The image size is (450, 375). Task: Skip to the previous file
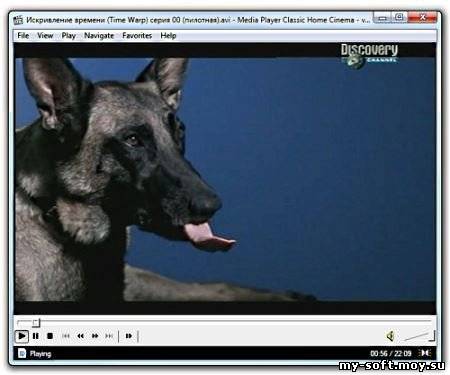click(x=66, y=336)
